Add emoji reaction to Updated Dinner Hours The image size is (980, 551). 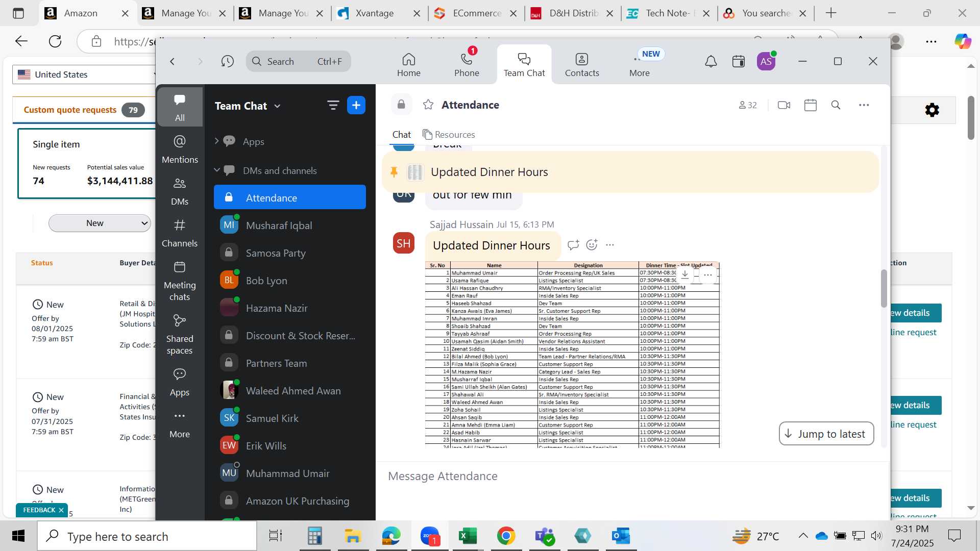point(592,245)
